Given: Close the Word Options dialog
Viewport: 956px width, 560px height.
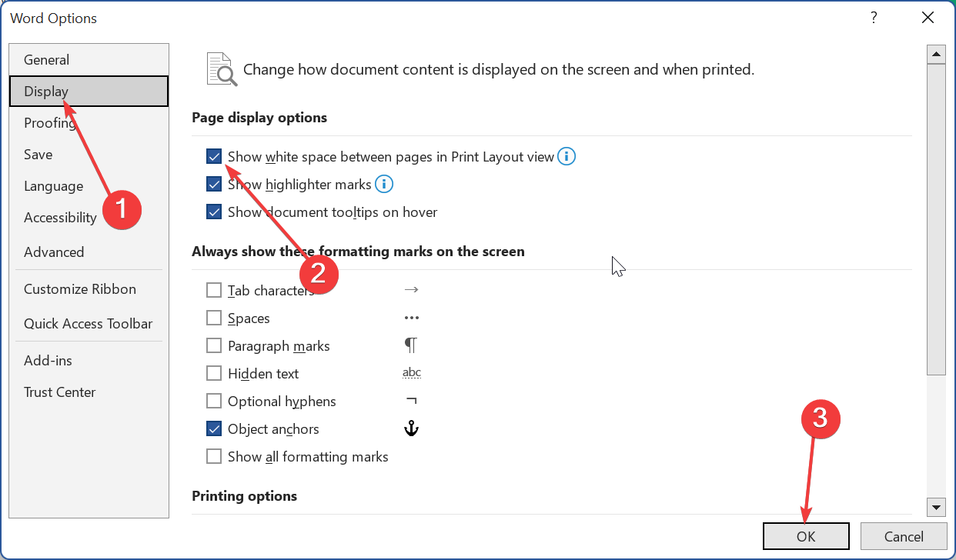Looking at the screenshot, I should pyautogui.click(x=927, y=18).
